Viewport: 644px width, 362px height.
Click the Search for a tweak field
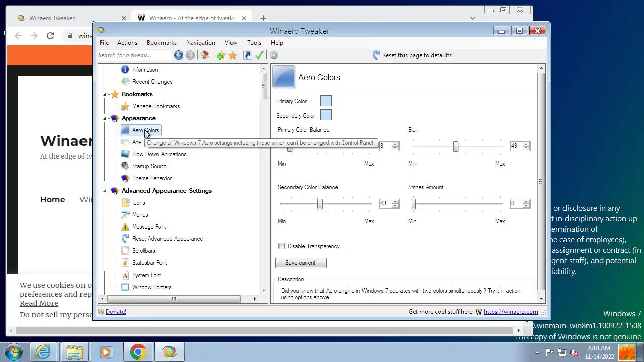pos(134,55)
